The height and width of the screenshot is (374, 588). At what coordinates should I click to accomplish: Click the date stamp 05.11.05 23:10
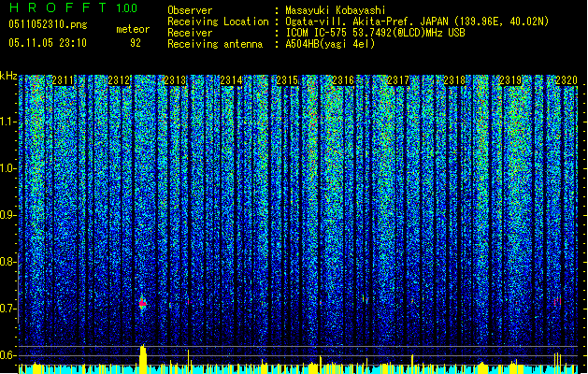48,43
